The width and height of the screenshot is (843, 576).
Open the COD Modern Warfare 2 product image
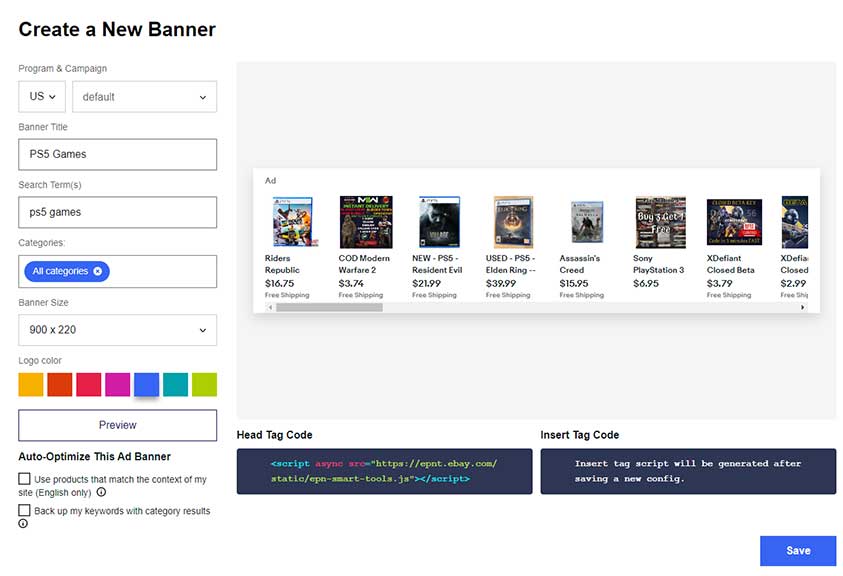pyautogui.click(x=366, y=222)
